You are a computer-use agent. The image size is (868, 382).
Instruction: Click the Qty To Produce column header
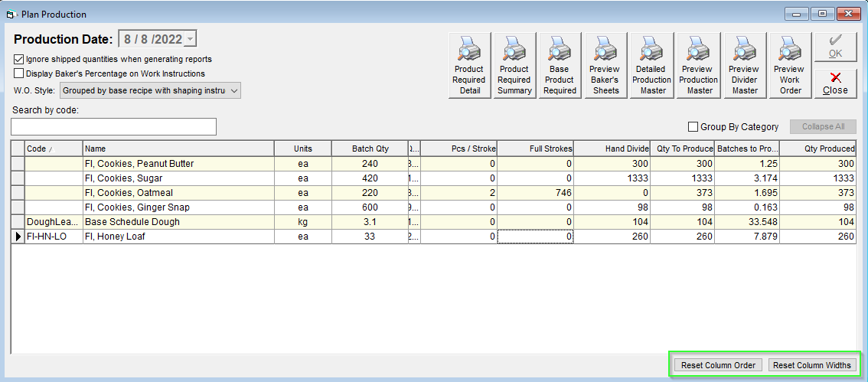point(684,149)
